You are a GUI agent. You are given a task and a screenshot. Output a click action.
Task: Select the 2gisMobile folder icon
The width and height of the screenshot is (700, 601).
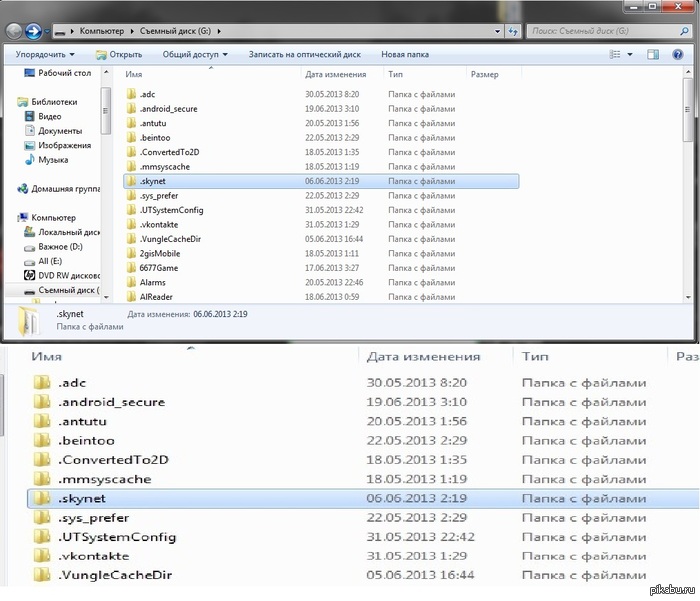131,254
